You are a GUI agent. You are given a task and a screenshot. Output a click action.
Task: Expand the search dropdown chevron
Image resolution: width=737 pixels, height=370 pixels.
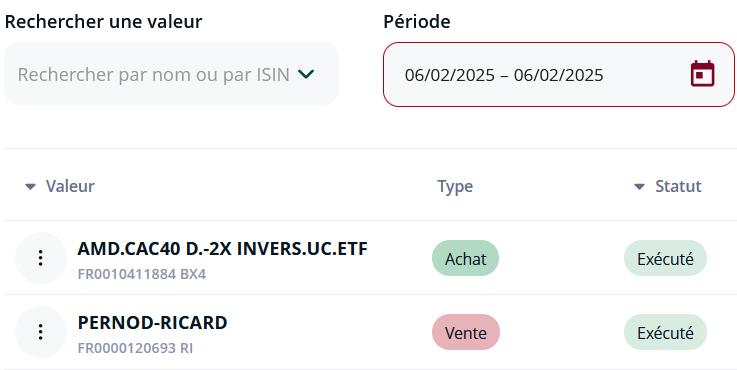[306, 74]
